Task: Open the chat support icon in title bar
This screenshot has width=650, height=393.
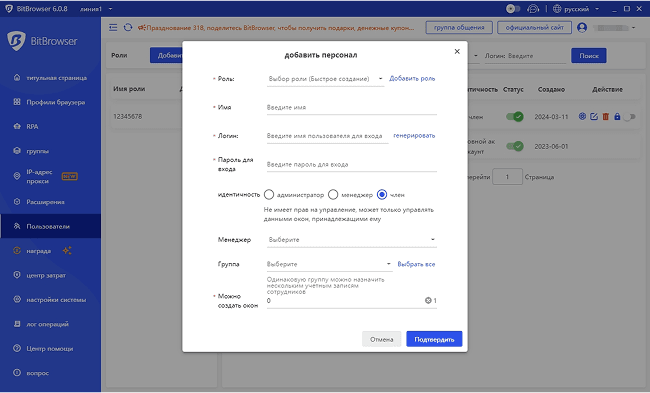Action: [x=533, y=9]
